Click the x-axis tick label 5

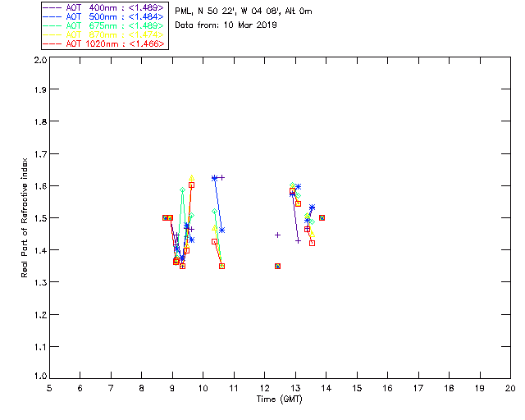coord(49,389)
